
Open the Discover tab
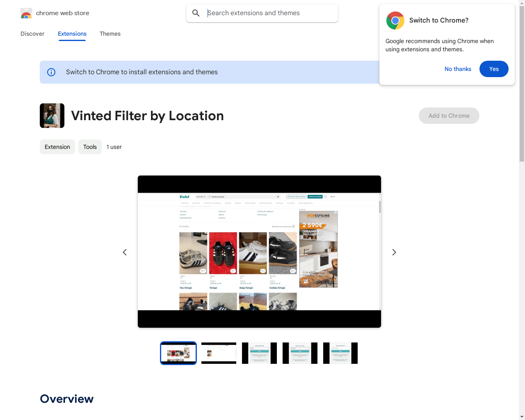tap(32, 34)
